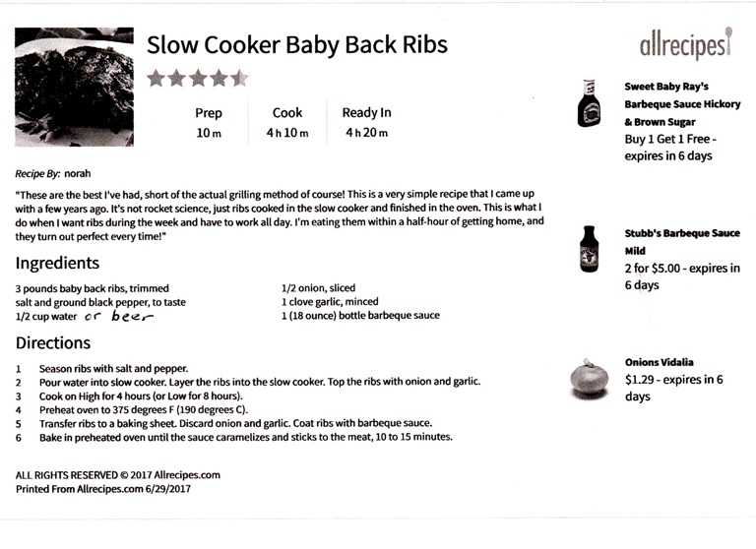
Task: Click the Sweet Baby Ray's bottle image
Action: (x=589, y=103)
